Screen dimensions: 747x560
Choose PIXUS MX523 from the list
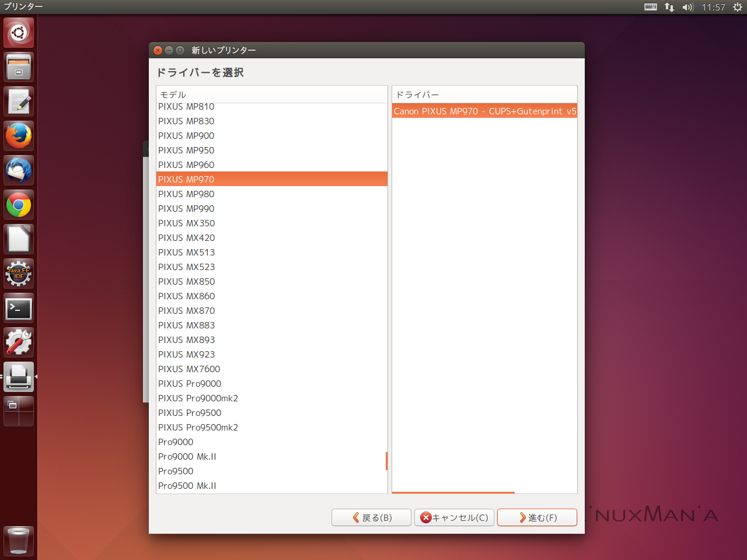[272, 267]
